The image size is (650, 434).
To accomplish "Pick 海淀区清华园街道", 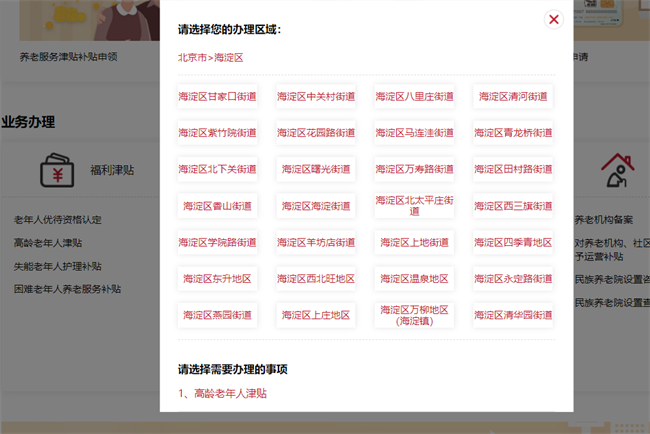I will pos(512,315).
